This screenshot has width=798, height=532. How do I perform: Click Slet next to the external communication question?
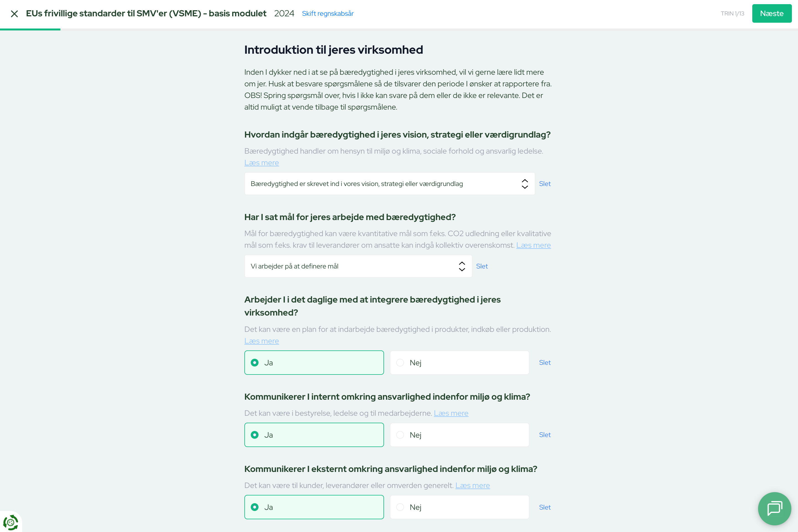(545, 507)
